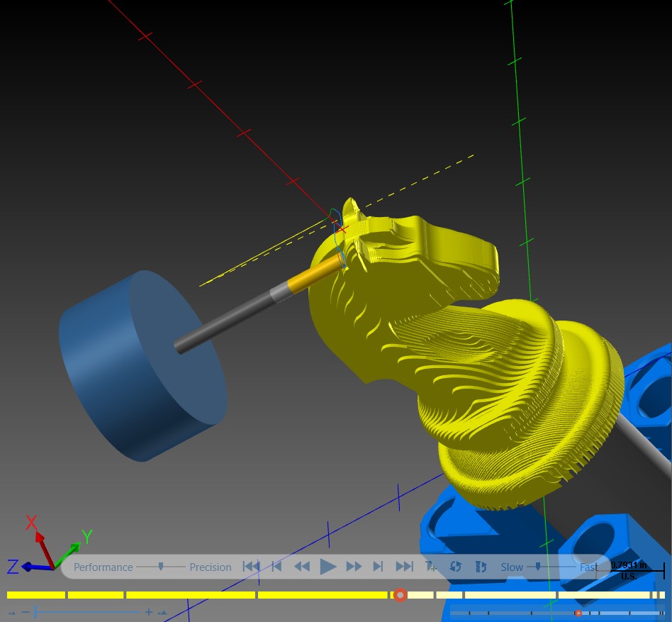The height and width of the screenshot is (622, 672).
Task: Click the first yellow operation segment
Action: point(36,595)
